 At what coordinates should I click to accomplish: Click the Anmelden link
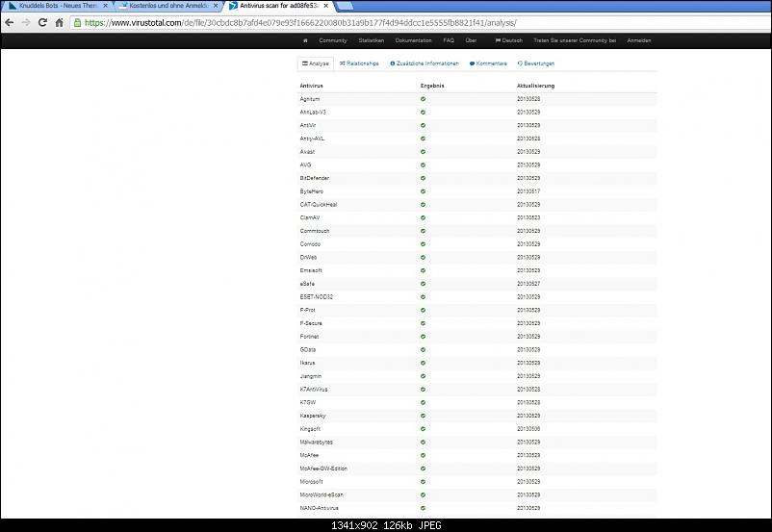(639, 40)
